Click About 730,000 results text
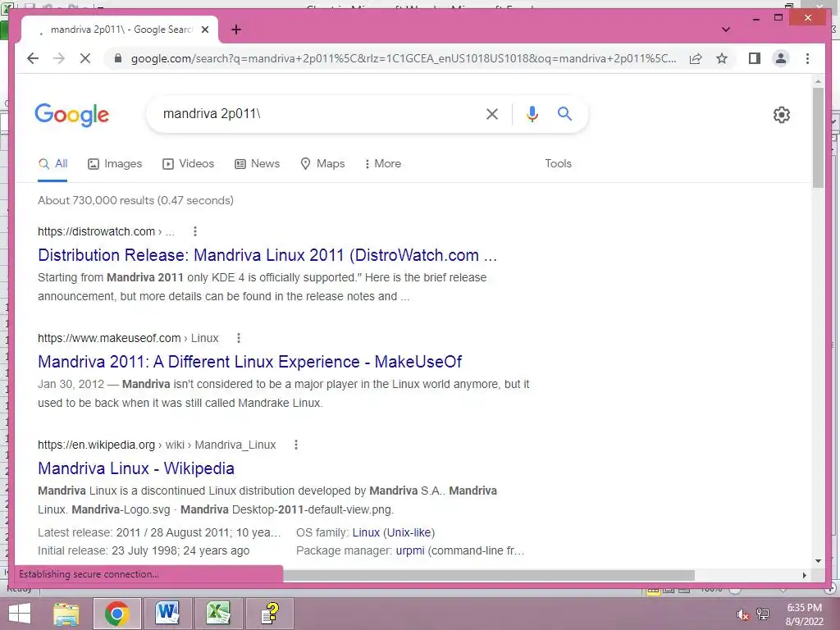 tap(135, 200)
